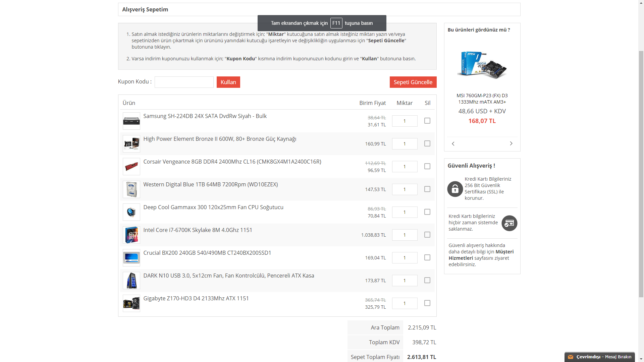Click the Corsair Vengeance RAM product image

[131, 167]
